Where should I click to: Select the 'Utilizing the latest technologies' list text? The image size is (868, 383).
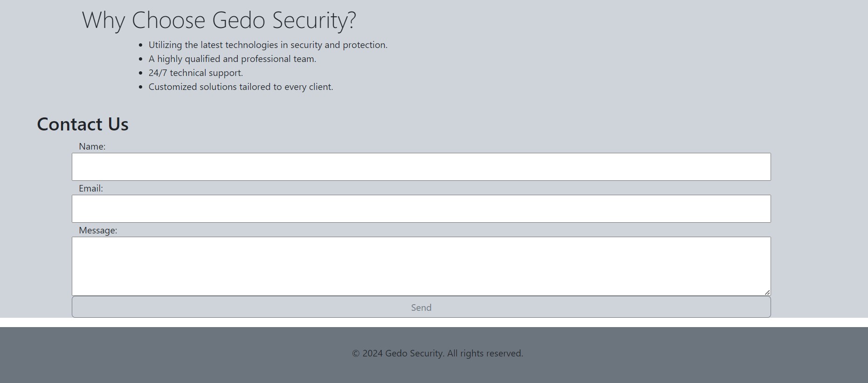tap(268, 45)
